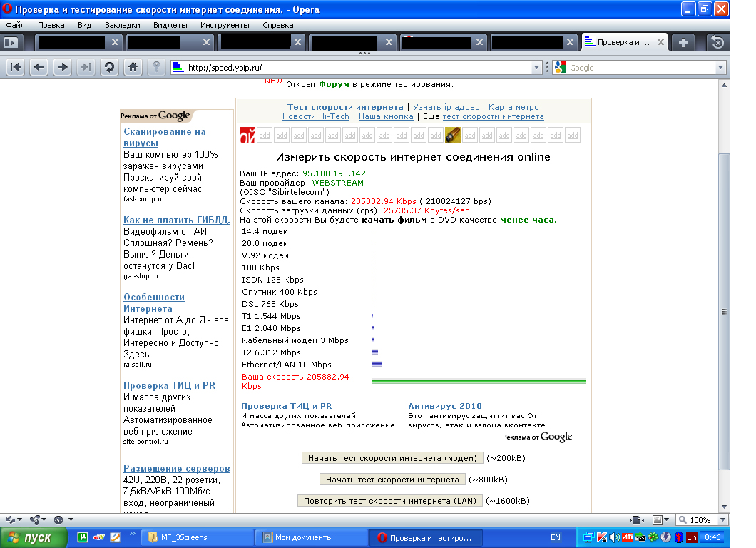This screenshot has height=548, width=756.
Task: Open the Инструменты menu
Action: tap(225, 25)
